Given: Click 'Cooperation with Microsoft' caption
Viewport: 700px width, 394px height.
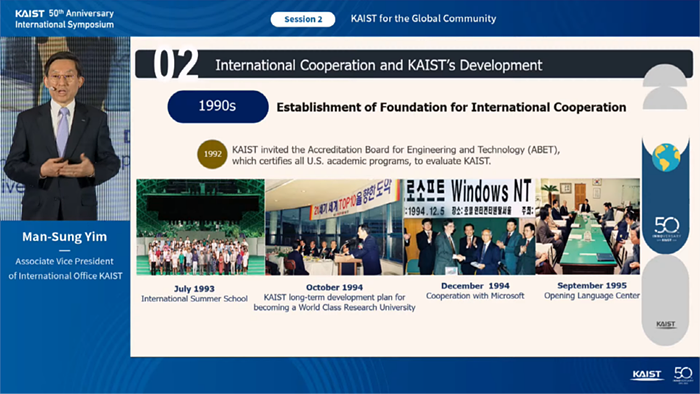Looking at the screenshot, I should click(475, 296).
